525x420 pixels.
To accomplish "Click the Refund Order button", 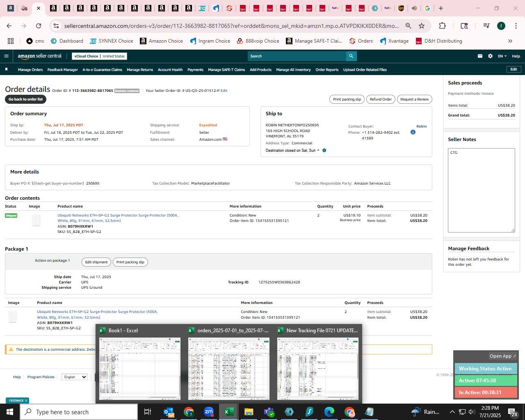I will [x=381, y=99].
